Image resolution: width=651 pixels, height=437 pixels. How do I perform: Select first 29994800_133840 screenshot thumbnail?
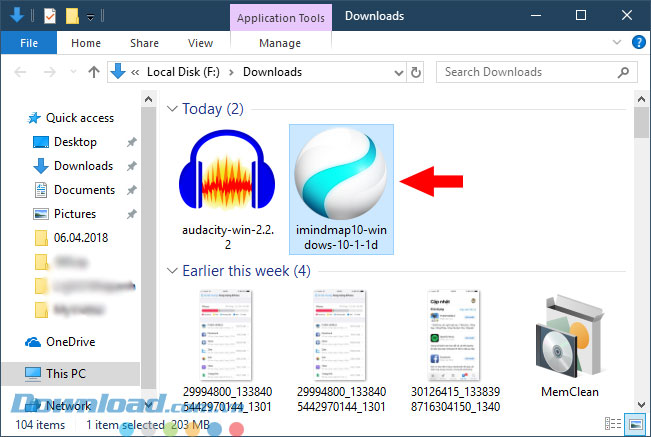[x=226, y=336]
